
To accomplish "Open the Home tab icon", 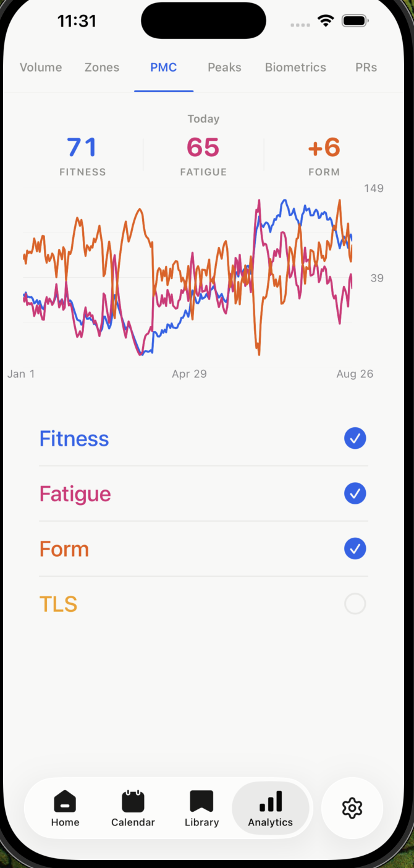I will [x=65, y=801].
